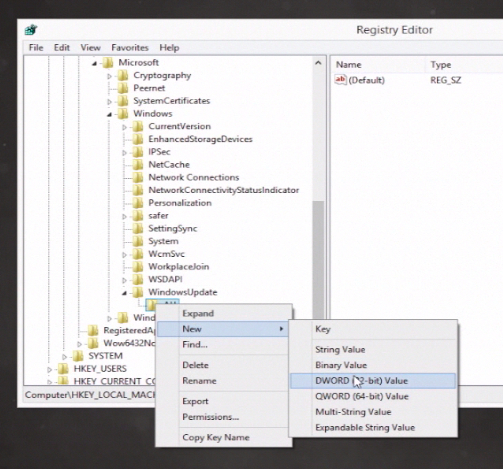The height and width of the screenshot is (469, 503).
Task: Click the HKEY_USERS folder icon
Action: (63, 369)
